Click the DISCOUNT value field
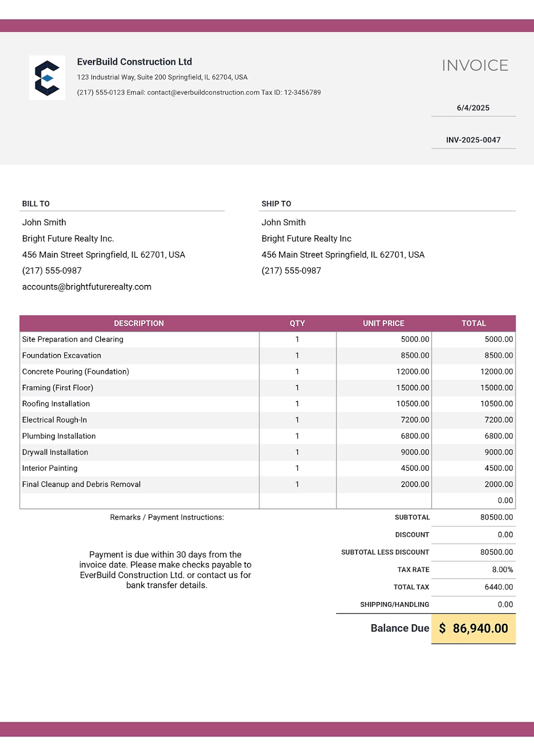Viewport: 534px width, 756px height. click(x=474, y=535)
